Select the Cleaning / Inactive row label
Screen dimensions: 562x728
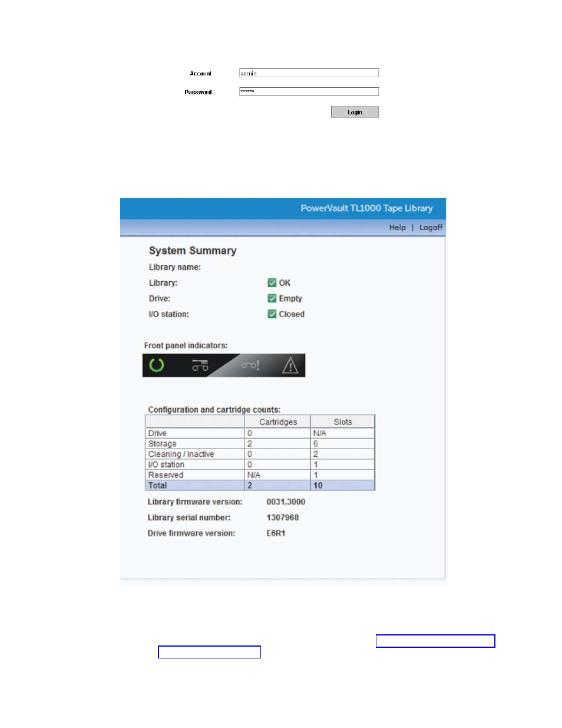pos(181,454)
